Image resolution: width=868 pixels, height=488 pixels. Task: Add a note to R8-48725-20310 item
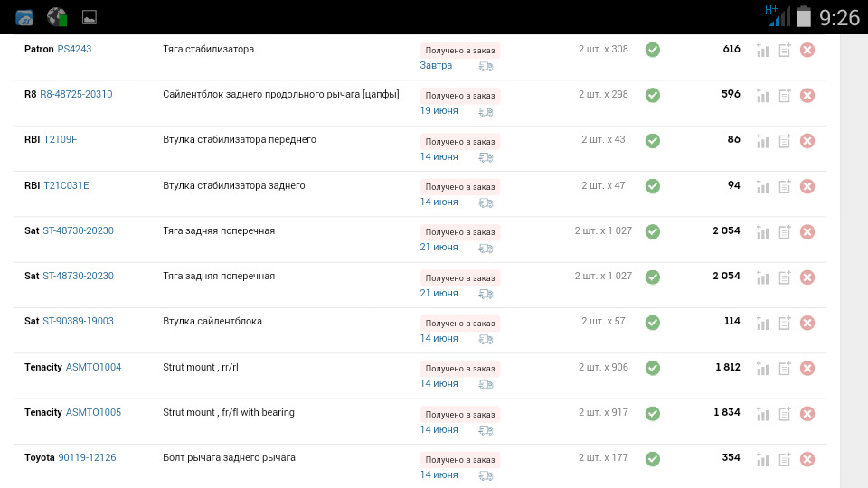tap(785, 95)
